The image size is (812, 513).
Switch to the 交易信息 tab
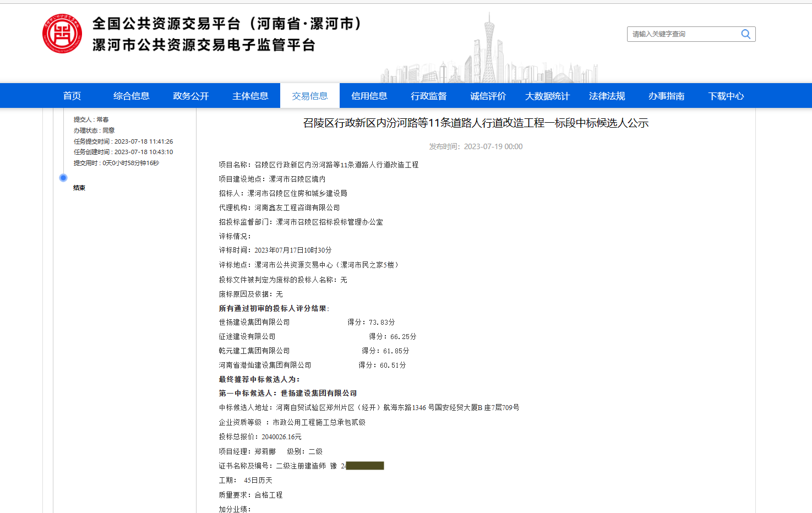point(310,95)
